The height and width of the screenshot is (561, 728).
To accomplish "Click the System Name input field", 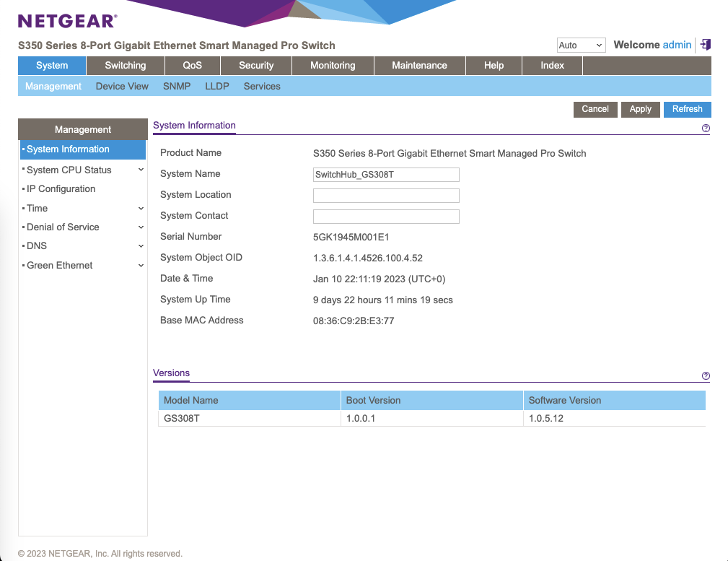I will click(386, 175).
